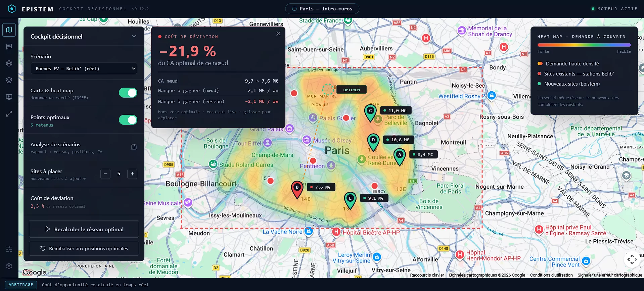Click the Hôpital Henri-Mondor hospital icon
This screenshot has width=644, height=291.
coord(460,255)
